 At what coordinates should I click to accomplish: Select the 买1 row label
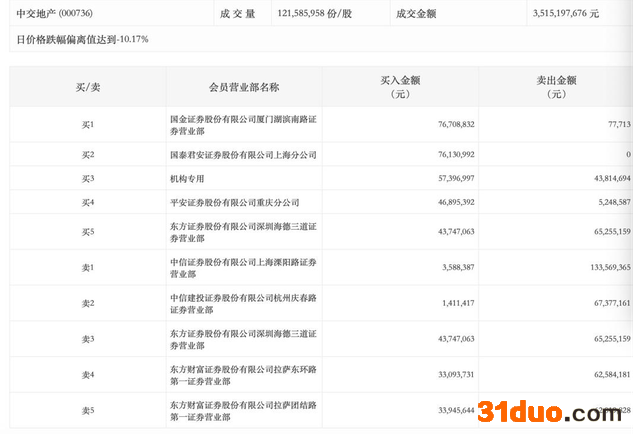tap(89, 124)
